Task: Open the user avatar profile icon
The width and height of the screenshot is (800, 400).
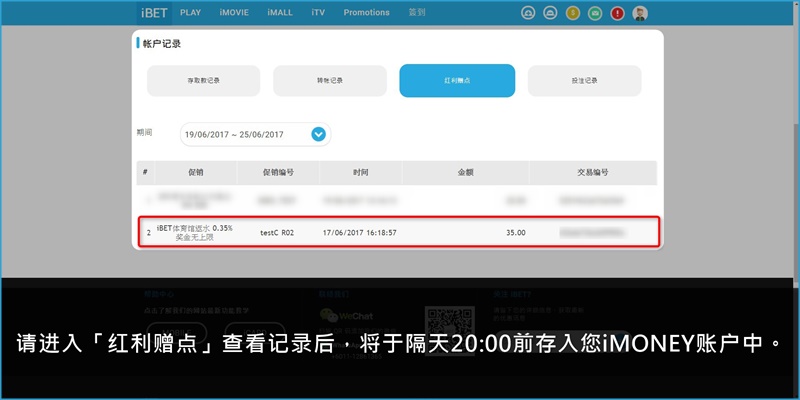Action: click(x=640, y=13)
